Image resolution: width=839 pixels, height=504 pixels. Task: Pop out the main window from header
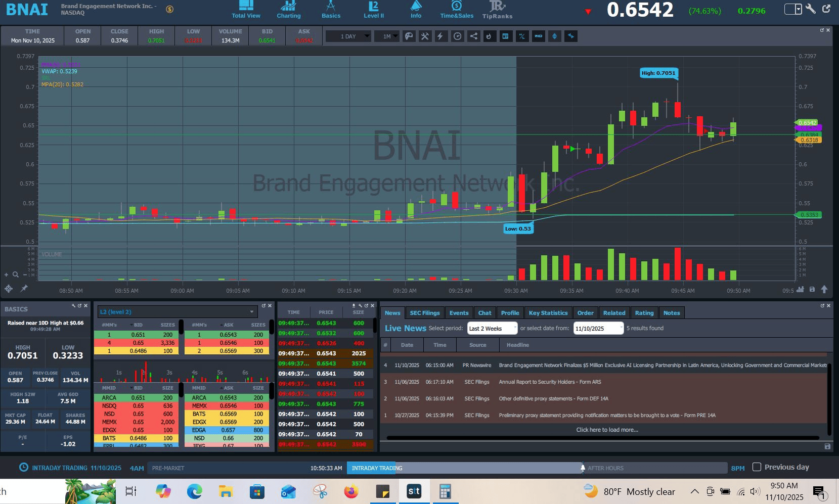[x=826, y=9]
